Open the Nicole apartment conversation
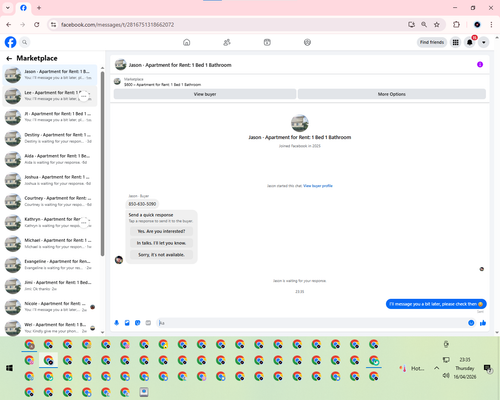The width and height of the screenshot is (500, 400). pos(50,307)
